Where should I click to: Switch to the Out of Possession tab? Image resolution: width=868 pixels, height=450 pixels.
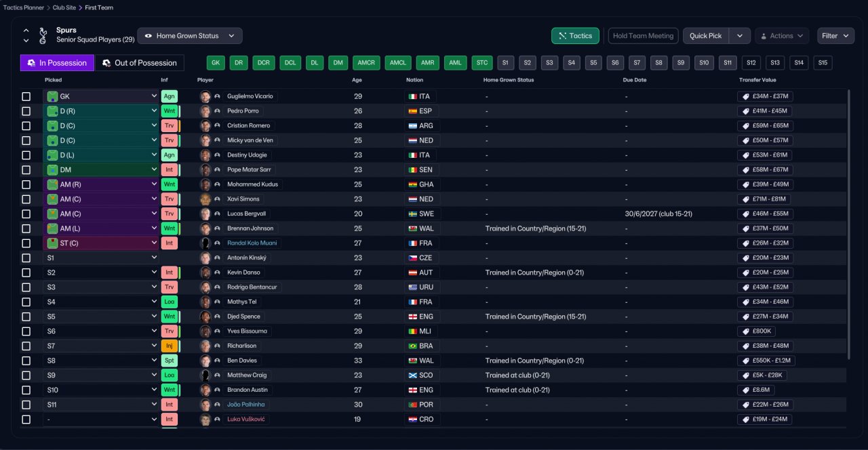[140, 63]
